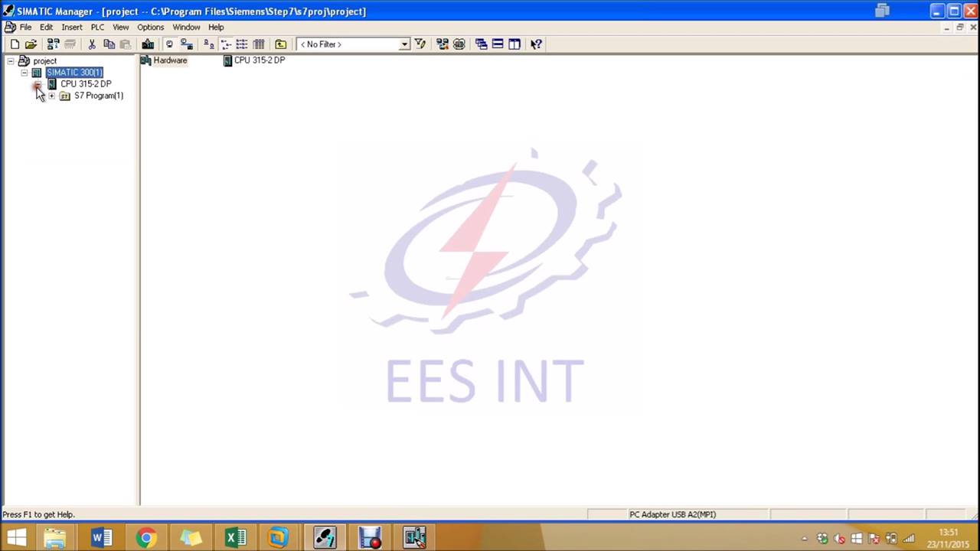Click the Open Project toolbar icon
The image size is (980, 551).
(31, 44)
